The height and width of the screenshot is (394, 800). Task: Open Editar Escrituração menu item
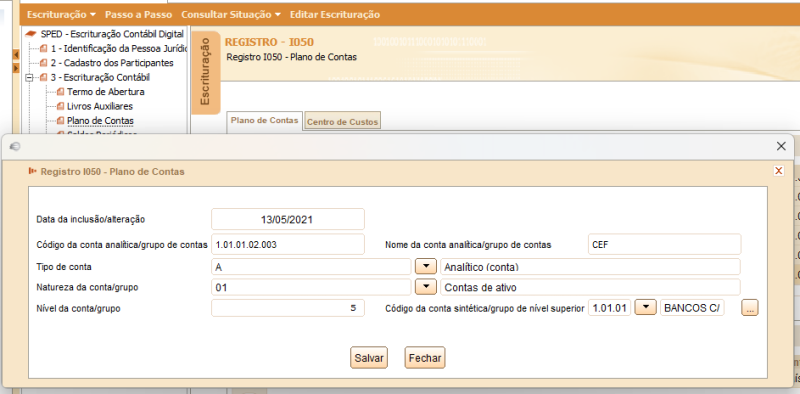click(335, 15)
